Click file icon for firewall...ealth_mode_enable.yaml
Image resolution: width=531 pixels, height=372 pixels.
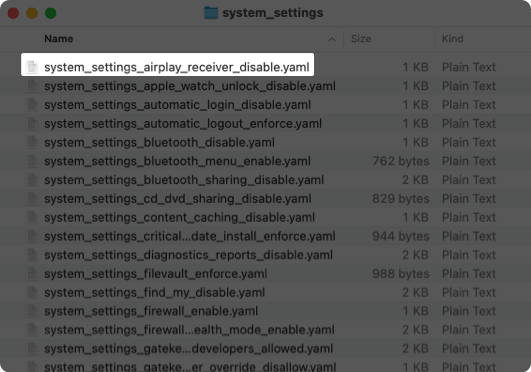point(32,330)
